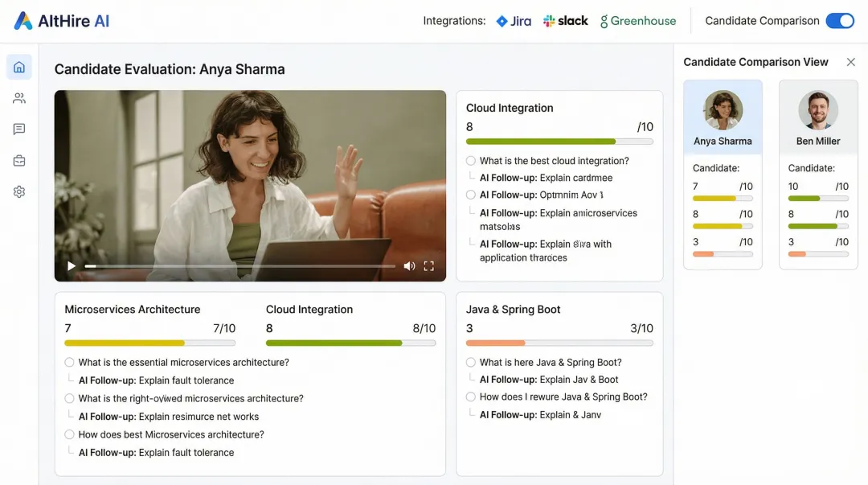The image size is (868, 485).
Task: Enter fullscreen on the video player
Action: click(x=429, y=265)
